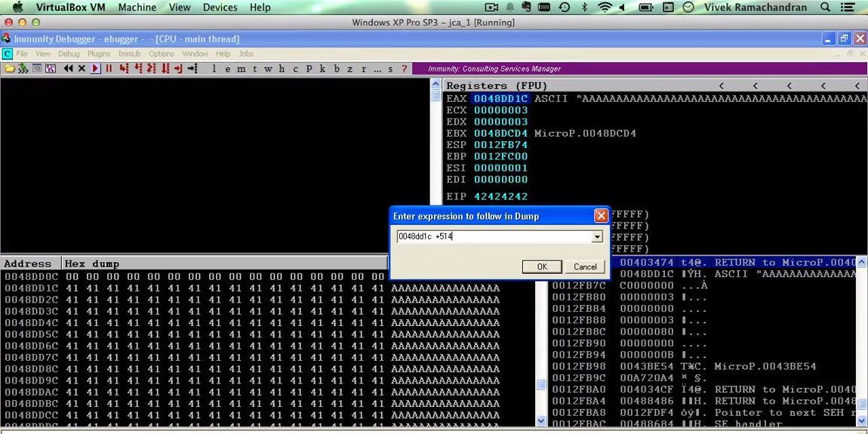Pause execution with the red pause icon
Screen dimensions: 868x434
coord(109,69)
